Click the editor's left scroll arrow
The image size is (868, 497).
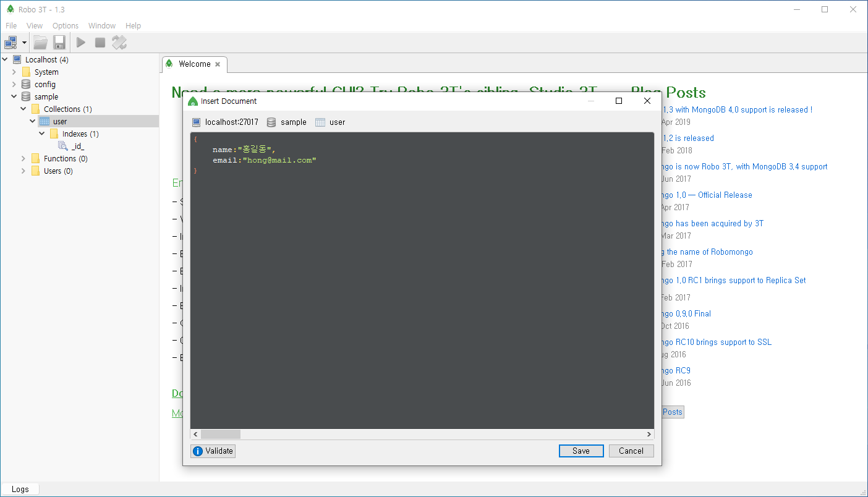click(195, 435)
